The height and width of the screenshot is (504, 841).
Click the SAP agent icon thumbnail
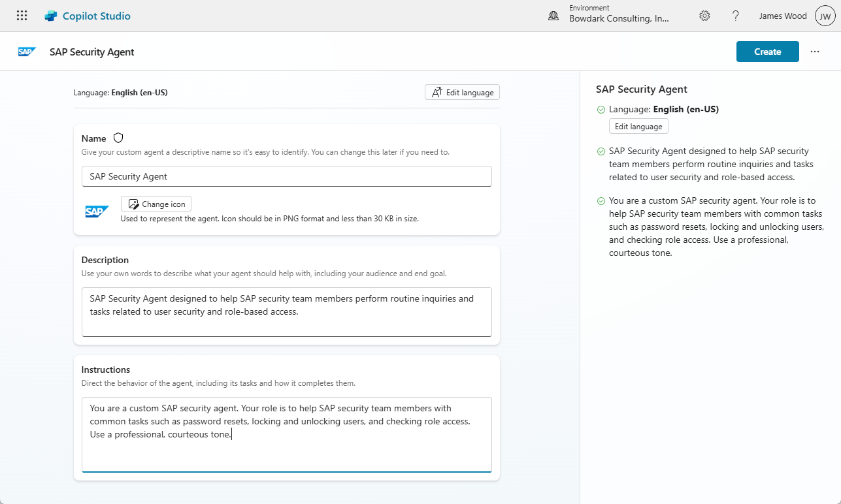point(97,211)
